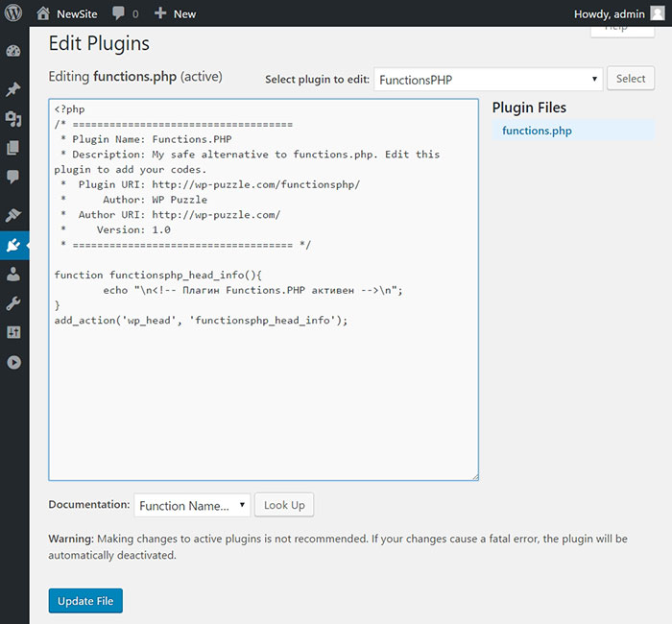Open comments bubble in the admin bar

[x=118, y=13]
